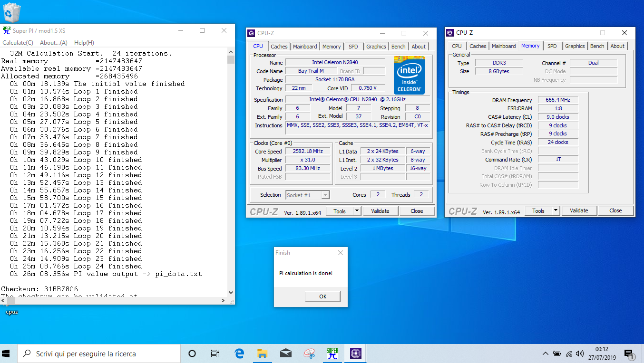Open Task View on the taskbar
The image size is (644, 363).
point(215,353)
